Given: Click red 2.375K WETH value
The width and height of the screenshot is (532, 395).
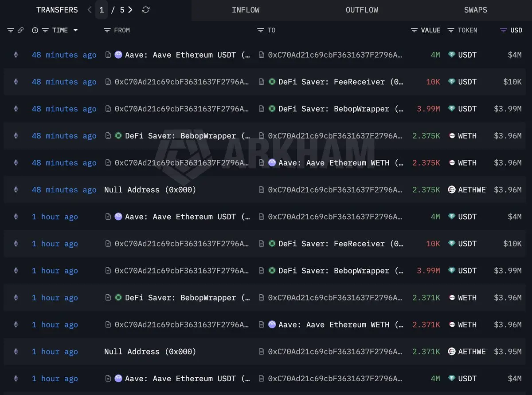Looking at the screenshot, I should click(426, 163).
